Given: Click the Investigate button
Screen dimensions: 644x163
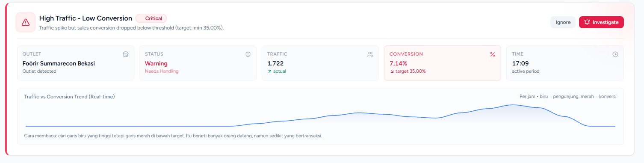Looking at the screenshot, I should pyautogui.click(x=601, y=22).
